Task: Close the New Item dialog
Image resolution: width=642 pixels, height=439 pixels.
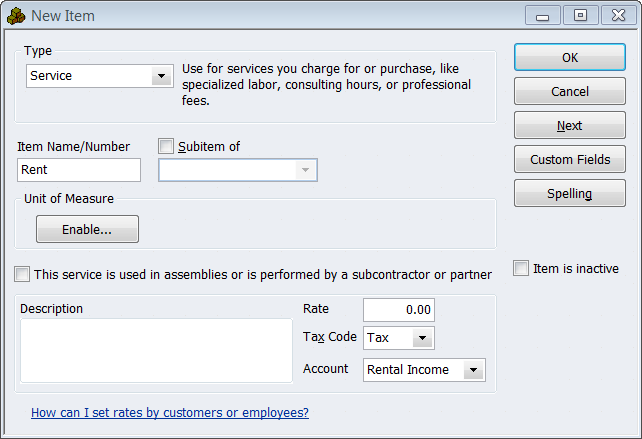Action: point(616,15)
